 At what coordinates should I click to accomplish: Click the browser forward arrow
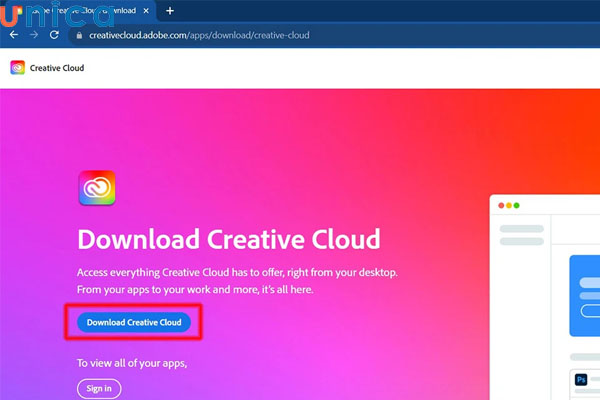35,33
